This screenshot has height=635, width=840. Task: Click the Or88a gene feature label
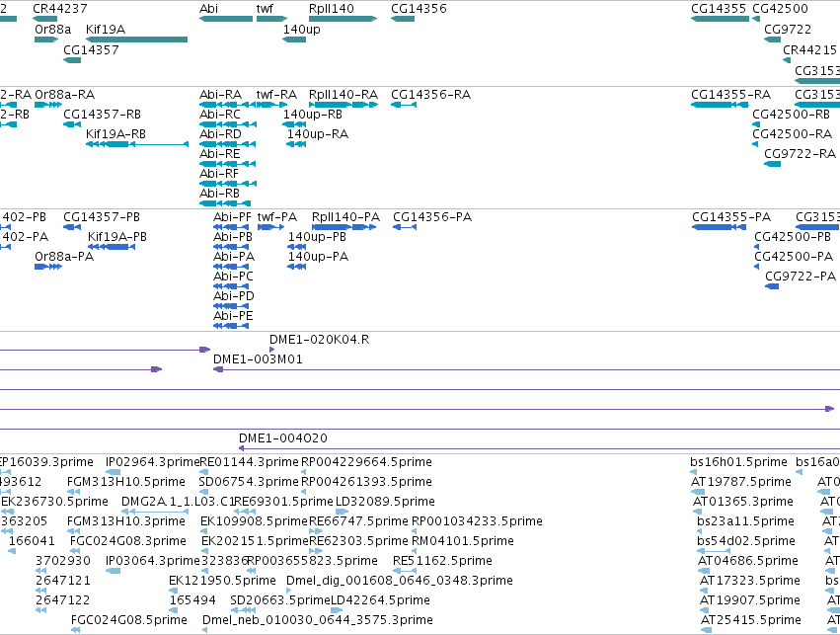53,29
